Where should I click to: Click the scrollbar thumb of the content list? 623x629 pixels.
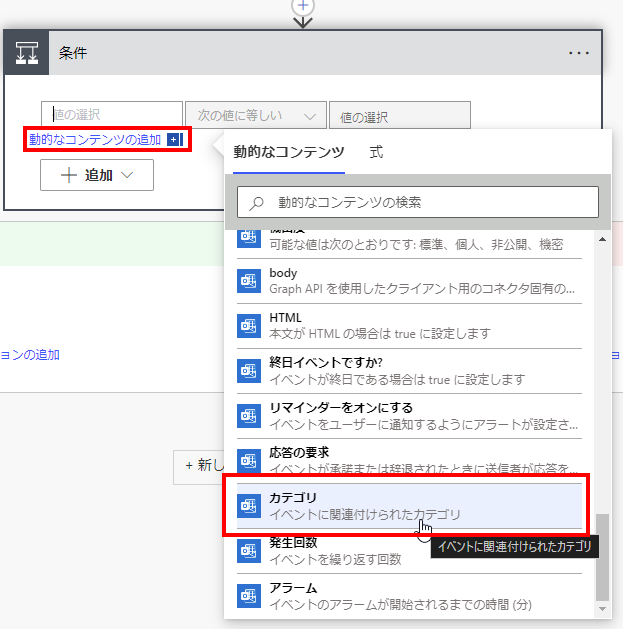pos(602,558)
